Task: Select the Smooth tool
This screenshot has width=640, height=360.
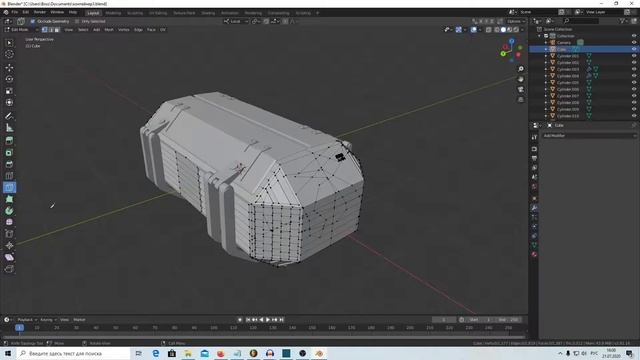Action: click(9, 222)
